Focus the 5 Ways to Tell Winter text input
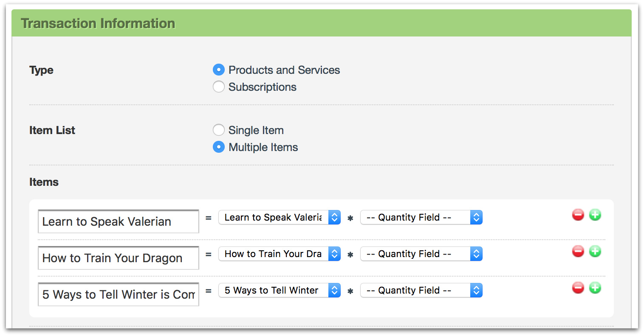644x336 pixels. [118, 294]
